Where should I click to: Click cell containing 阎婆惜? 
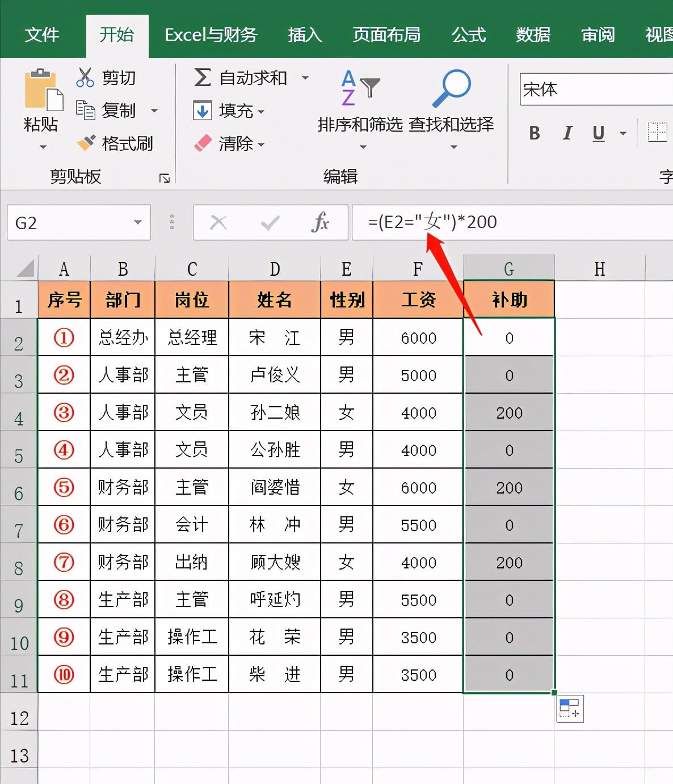(275, 487)
